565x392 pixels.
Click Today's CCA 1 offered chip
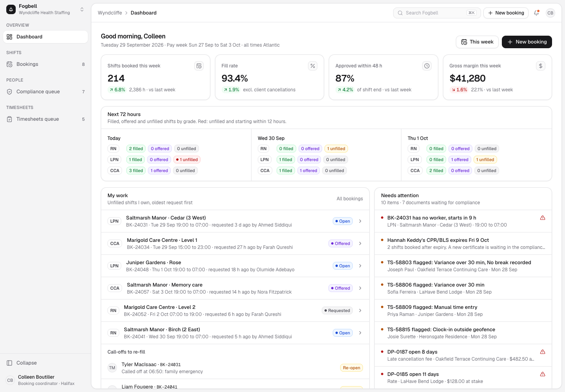159,171
